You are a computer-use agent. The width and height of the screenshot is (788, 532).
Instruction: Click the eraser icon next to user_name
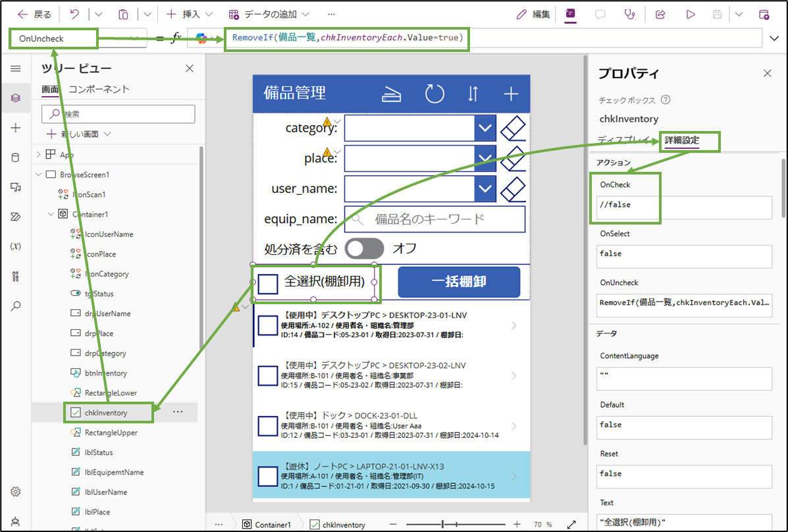pyautogui.click(x=513, y=188)
